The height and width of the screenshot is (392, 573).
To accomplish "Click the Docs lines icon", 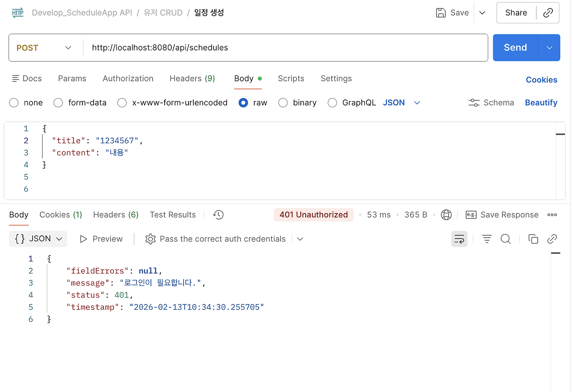I will 16,78.
